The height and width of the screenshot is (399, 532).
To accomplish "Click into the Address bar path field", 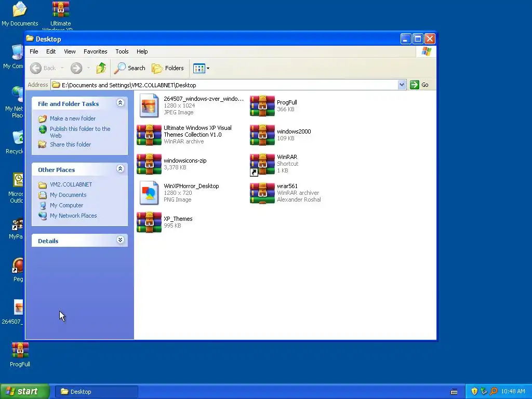I will point(224,85).
